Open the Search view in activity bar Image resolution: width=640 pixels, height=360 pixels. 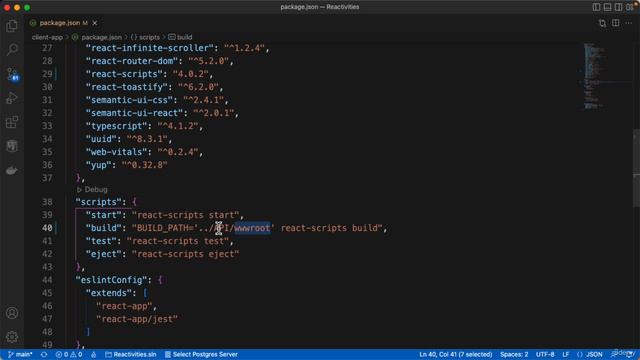tap(12, 50)
